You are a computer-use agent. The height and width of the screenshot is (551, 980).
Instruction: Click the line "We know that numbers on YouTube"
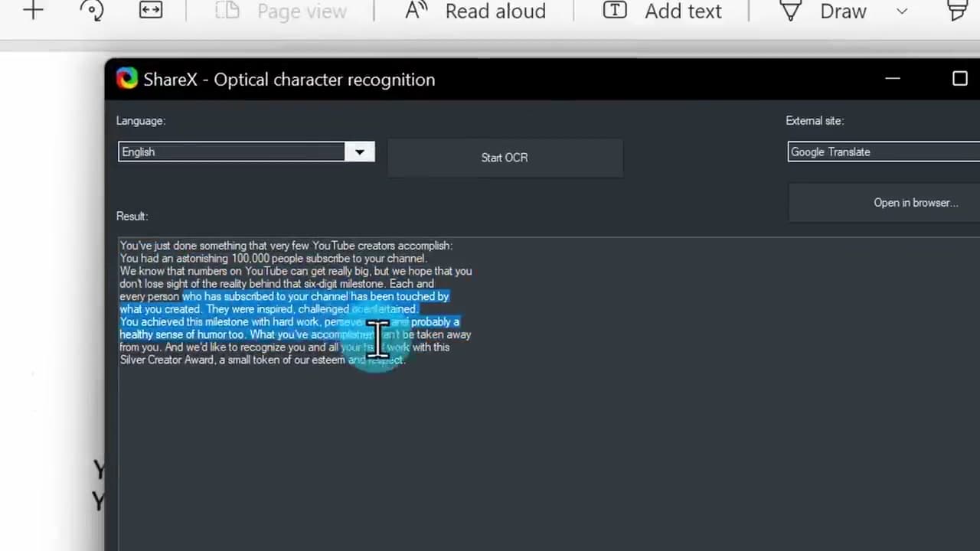tap(296, 271)
